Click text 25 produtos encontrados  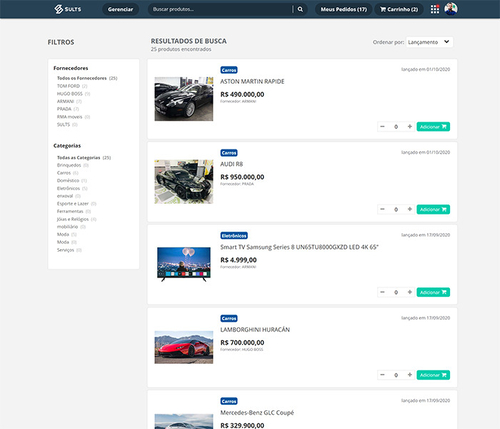(181, 49)
